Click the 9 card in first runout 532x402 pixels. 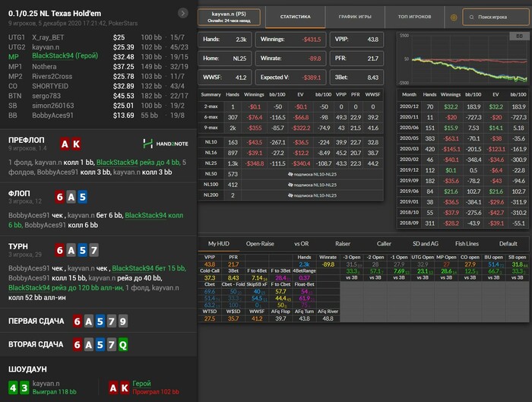click(123, 321)
